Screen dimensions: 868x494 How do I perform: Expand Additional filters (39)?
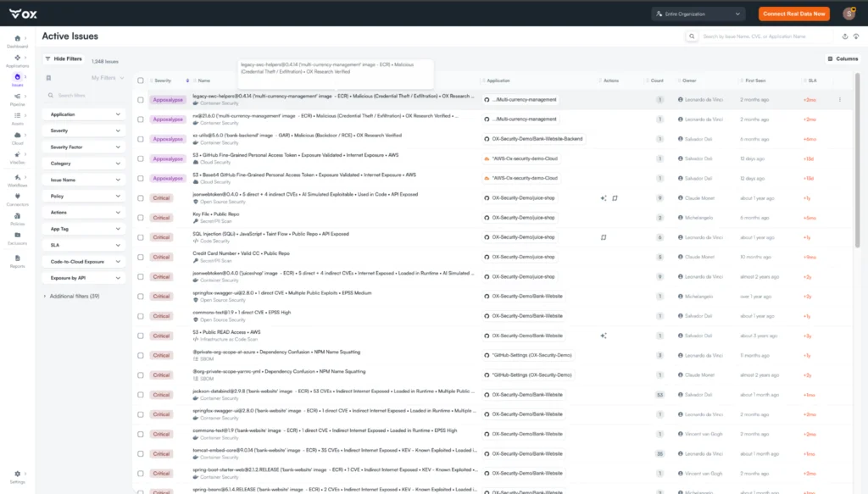coord(72,297)
